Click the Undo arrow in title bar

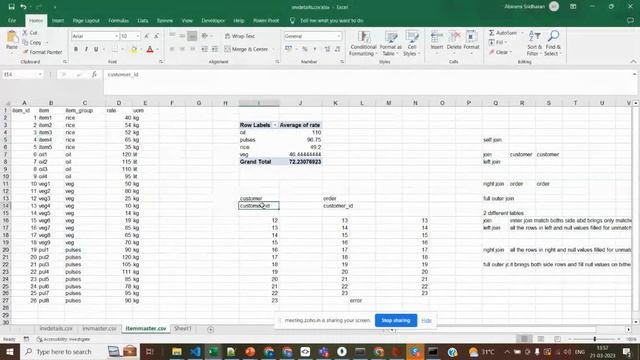[24, 7]
